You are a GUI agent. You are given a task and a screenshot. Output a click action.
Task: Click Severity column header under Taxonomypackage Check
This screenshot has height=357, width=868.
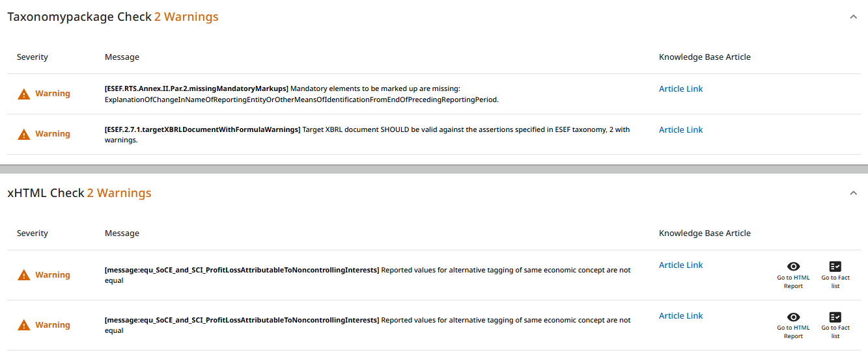pos(33,57)
